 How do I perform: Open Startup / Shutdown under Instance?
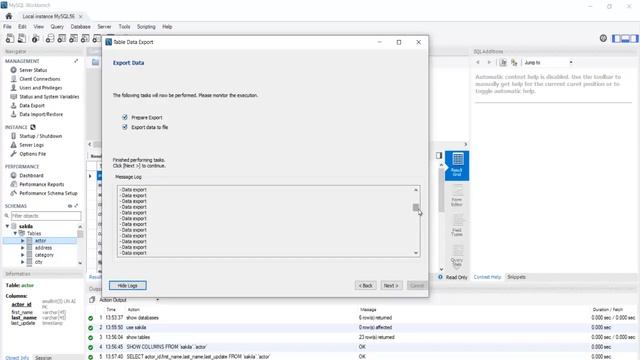(40, 136)
